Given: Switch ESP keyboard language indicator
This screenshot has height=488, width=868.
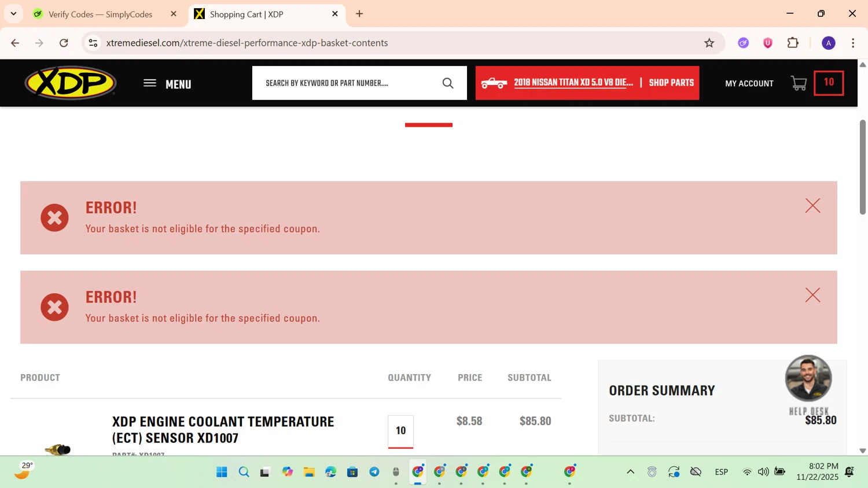Looking at the screenshot, I should coord(721,472).
